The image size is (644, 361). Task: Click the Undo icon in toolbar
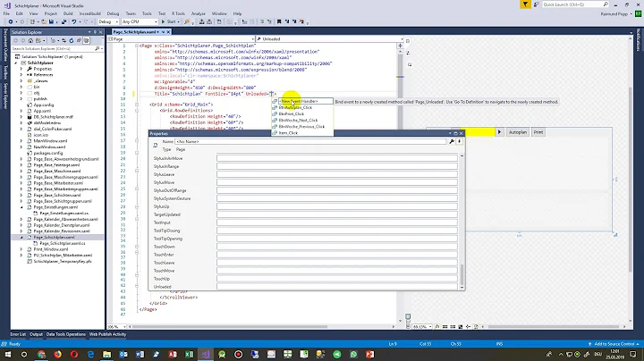pyautogui.click(x=74, y=21)
